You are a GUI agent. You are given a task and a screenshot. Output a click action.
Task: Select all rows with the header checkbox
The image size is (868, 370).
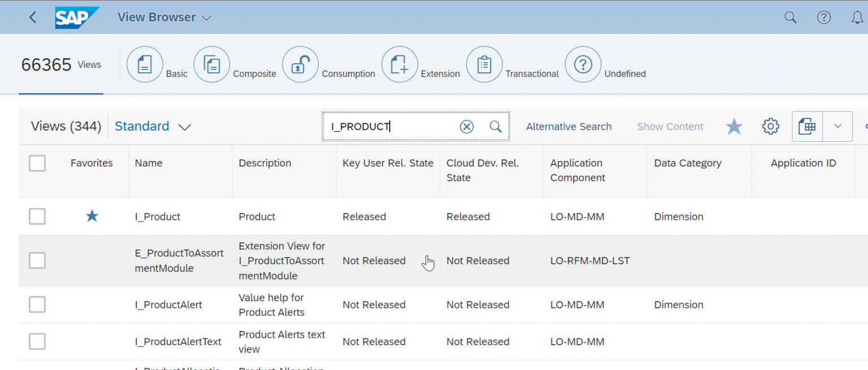(x=37, y=163)
